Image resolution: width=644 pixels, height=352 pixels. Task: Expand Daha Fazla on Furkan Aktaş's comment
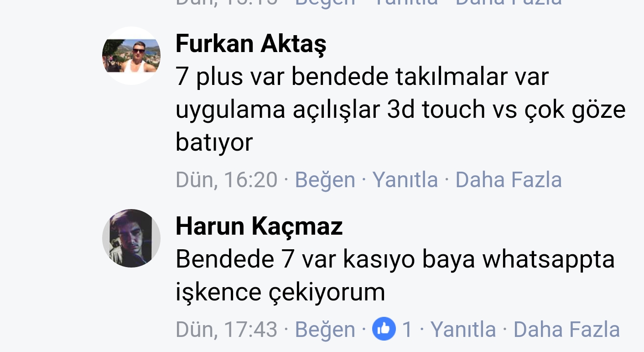[x=509, y=179]
